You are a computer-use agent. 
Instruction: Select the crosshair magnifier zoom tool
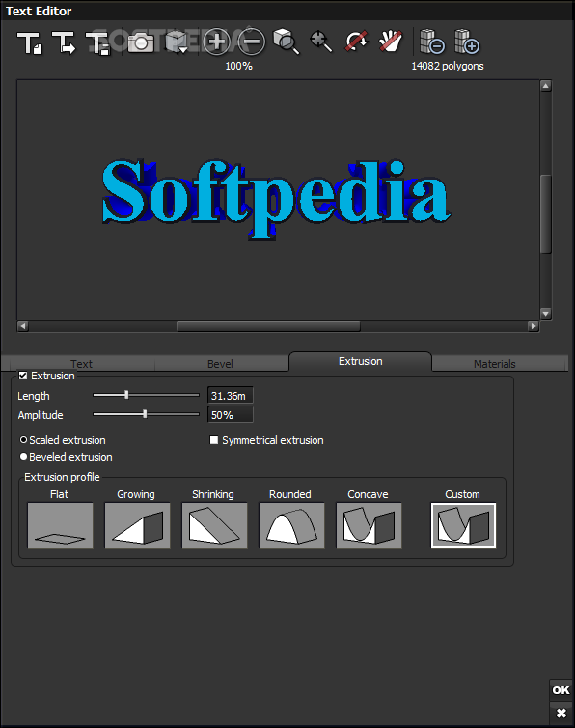point(321,42)
